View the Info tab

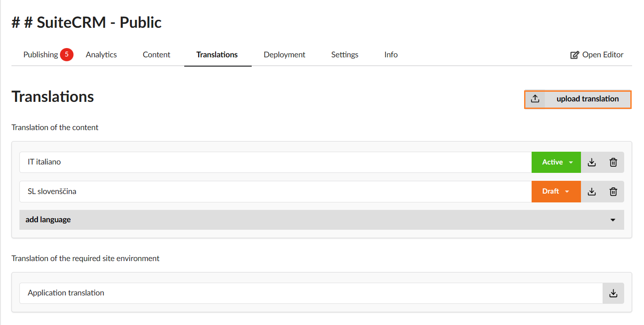pyautogui.click(x=391, y=55)
